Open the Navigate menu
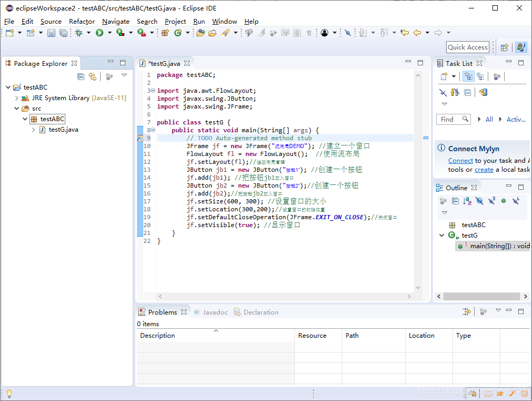The image size is (532, 401). coord(115,22)
